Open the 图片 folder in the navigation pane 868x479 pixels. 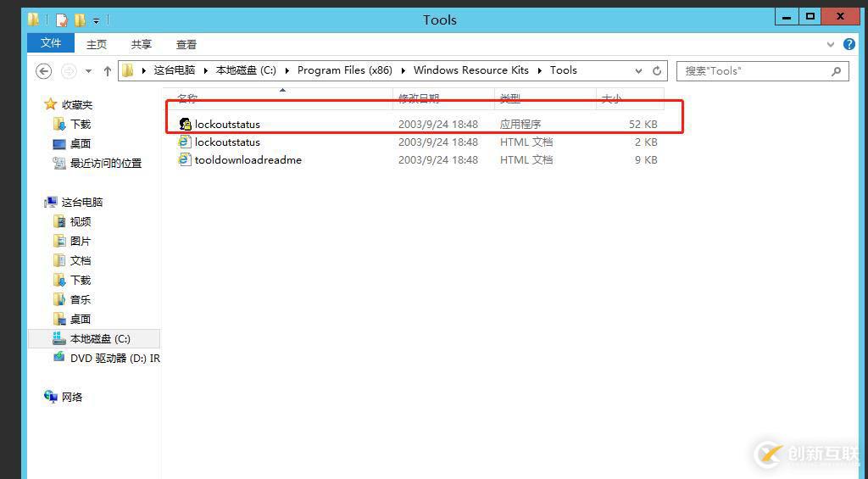(x=81, y=241)
